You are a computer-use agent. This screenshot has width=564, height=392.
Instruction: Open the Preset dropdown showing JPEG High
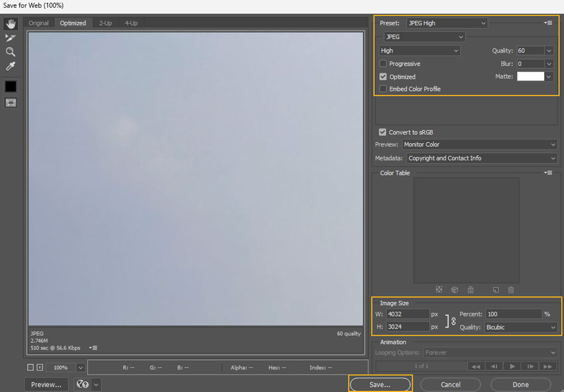(446, 23)
